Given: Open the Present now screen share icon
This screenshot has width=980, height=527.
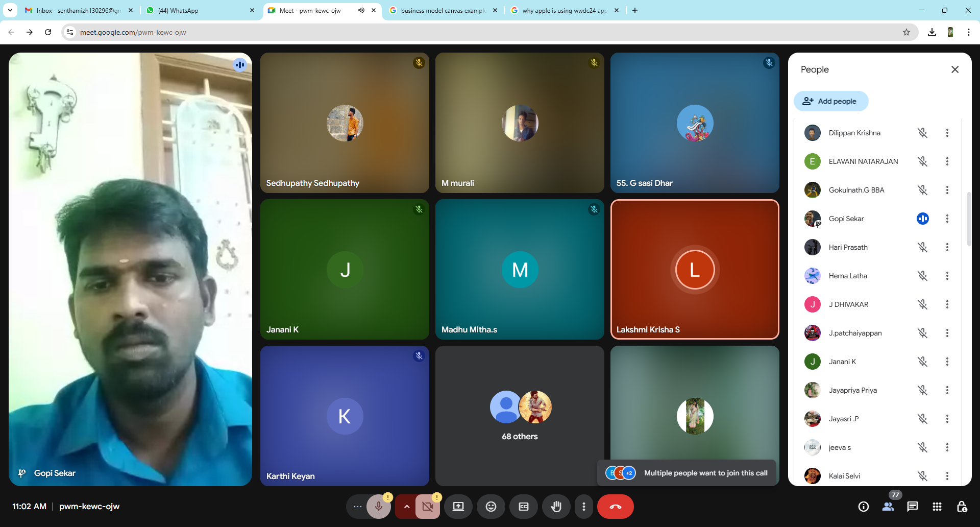Looking at the screenshot, I should [x=458, y=507].
